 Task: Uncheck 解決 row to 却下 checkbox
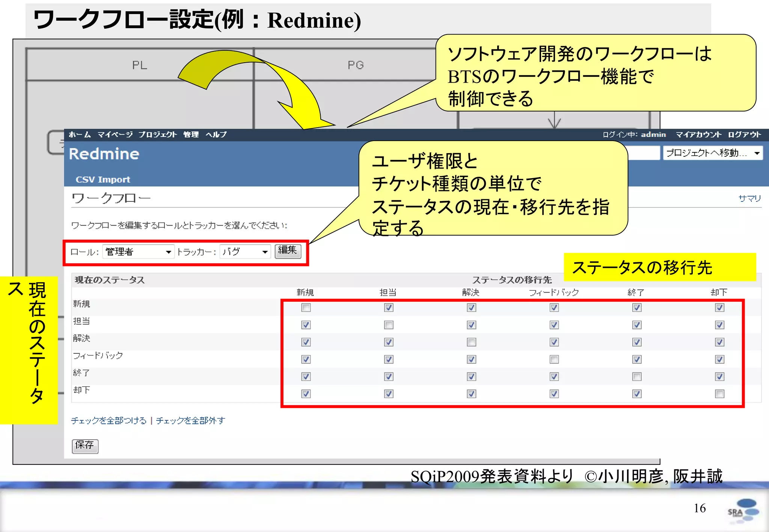click(719, 342)
